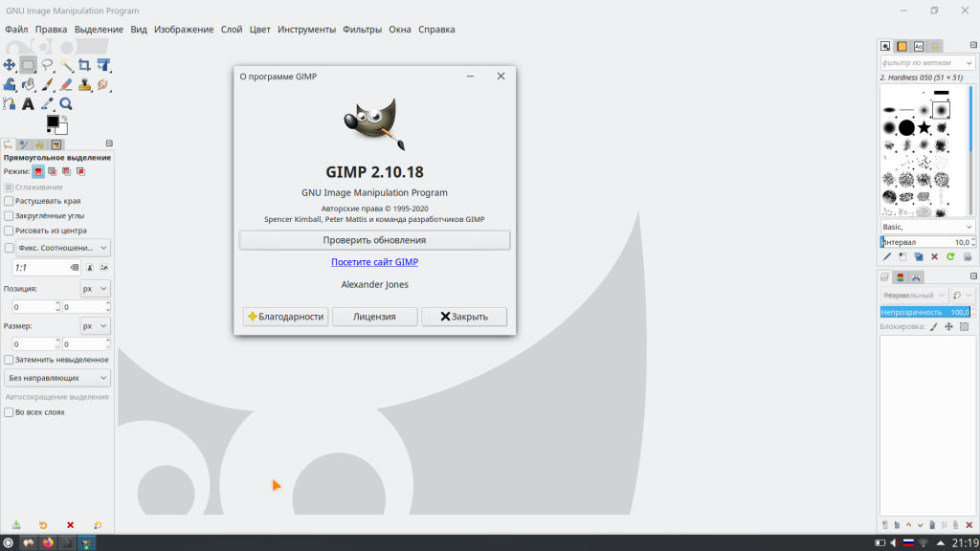Select the Text tool
Image resolution: width=980 pixels, height=551 pixels.
(x=28, y=103)
